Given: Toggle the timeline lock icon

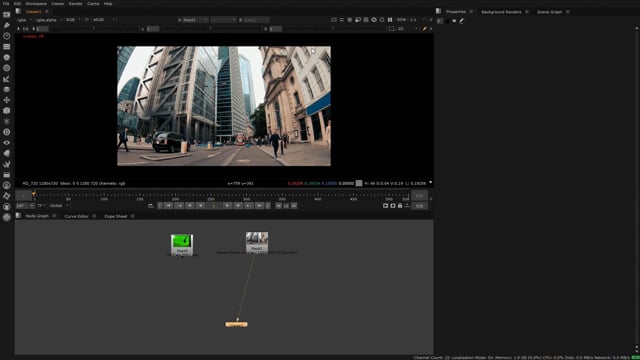Looking at the screenshot, I should (400, 206).
